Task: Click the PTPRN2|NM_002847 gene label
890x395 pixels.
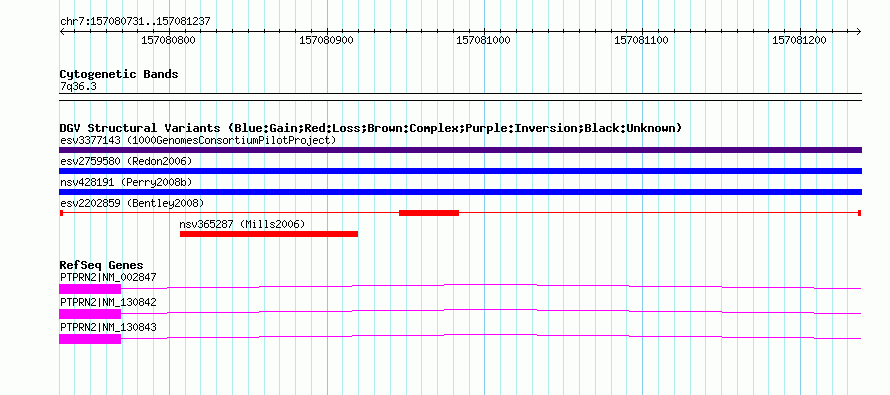Action: click(x=108, y=278)
